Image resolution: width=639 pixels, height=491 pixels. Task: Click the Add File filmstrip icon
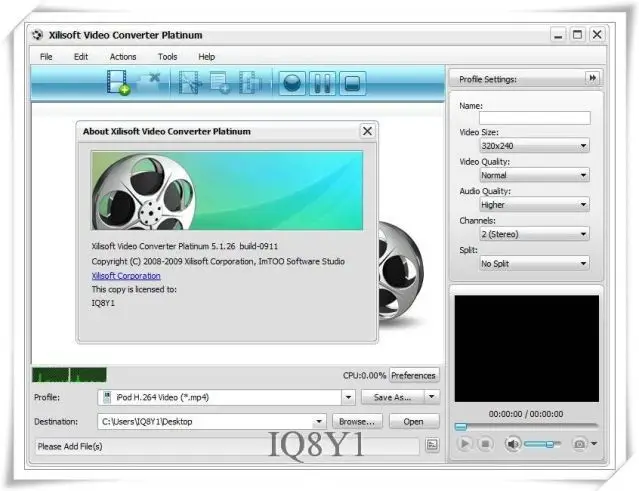(x=119, y=82)
